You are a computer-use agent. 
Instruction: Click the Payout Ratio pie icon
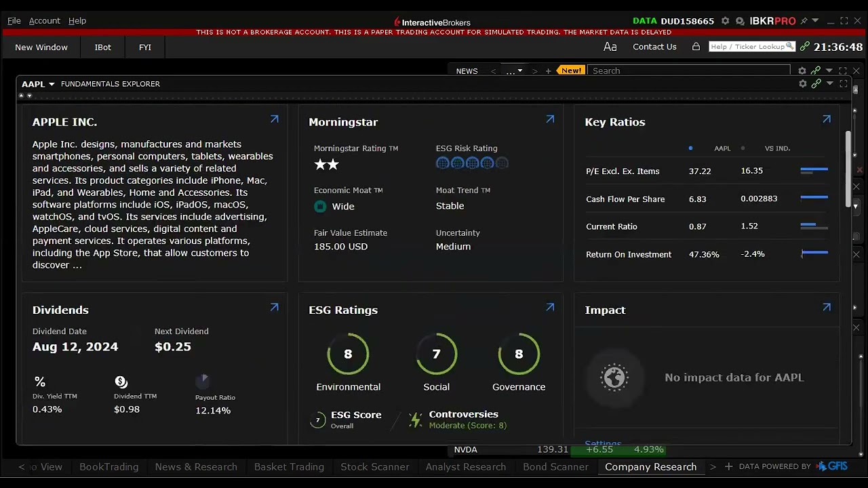point(202,381)
